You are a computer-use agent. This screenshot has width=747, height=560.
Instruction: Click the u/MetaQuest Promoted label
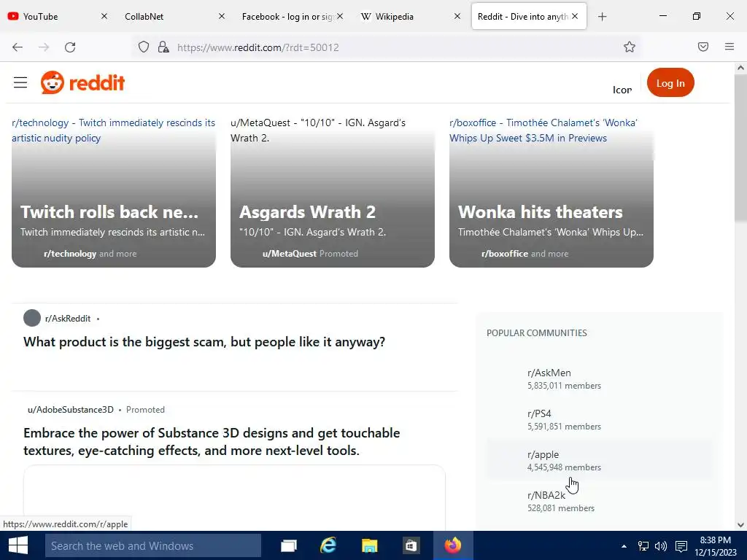coord(310,253)
